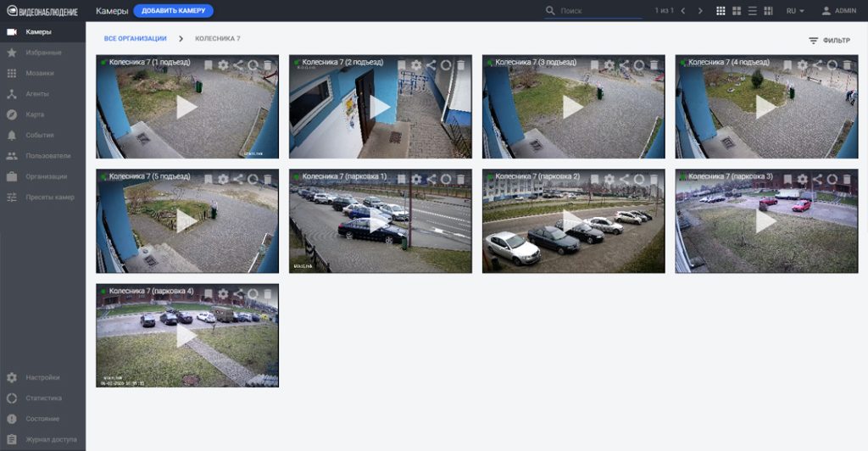Play the Колесника 7 (парковка 2) video
The image size is (868, 451).
pos(573,220)
